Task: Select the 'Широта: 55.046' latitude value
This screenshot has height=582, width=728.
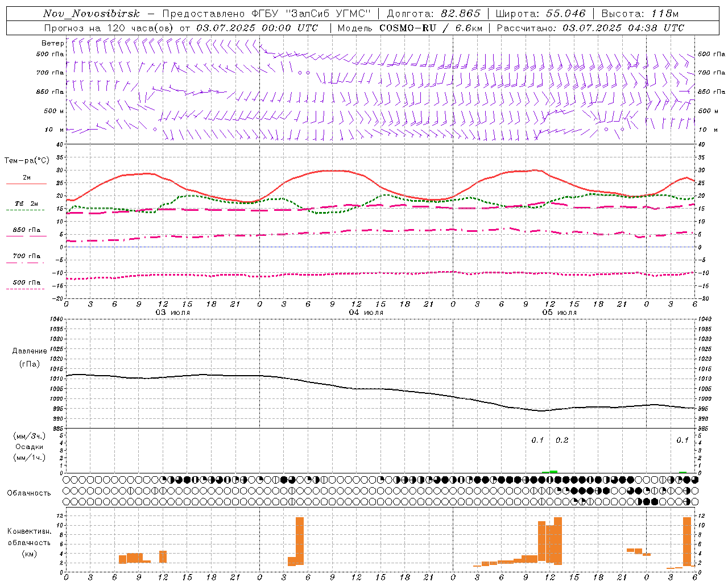Action: [x=541, y=14]
